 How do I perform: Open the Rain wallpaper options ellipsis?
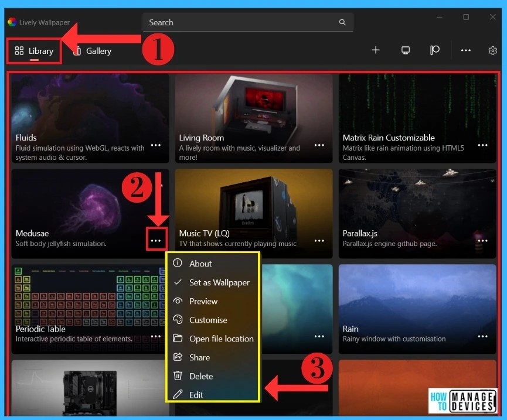click(x=482, y=336)
